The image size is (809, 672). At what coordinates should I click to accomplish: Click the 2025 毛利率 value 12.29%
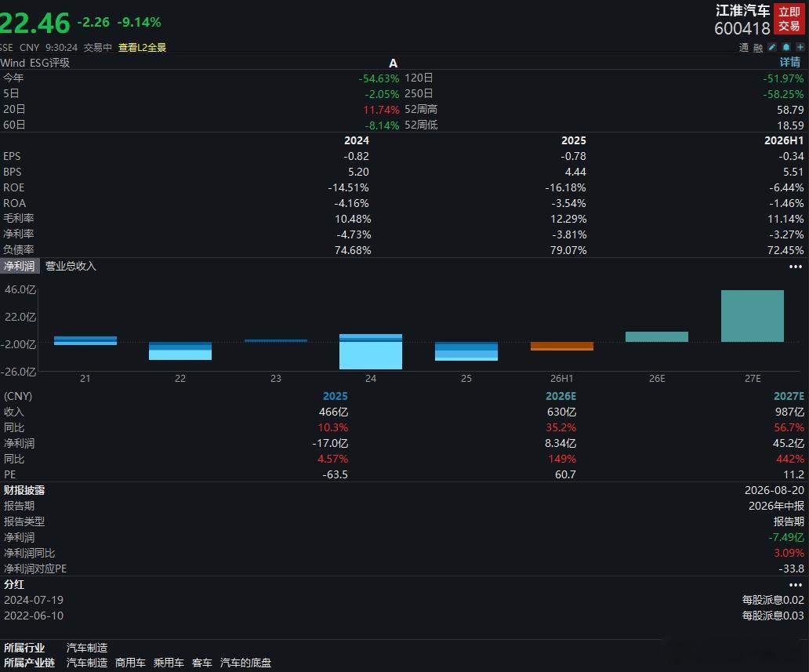tap(568, 219)
